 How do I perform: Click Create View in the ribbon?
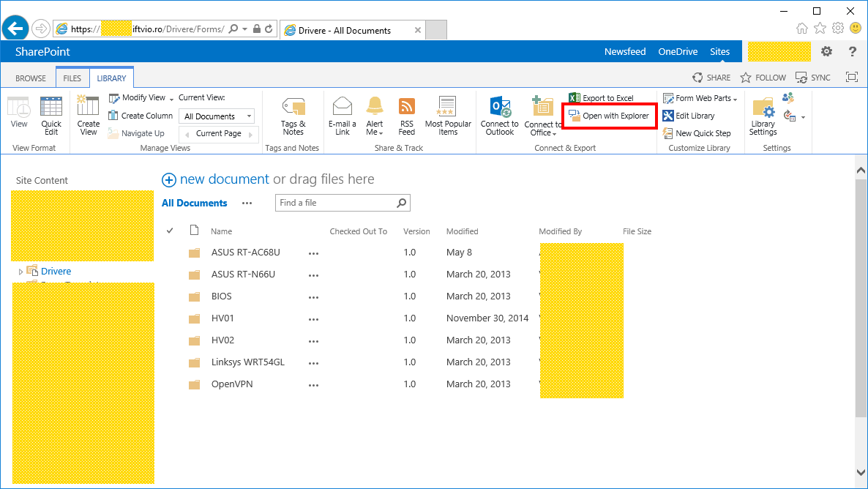click(88, 115)
